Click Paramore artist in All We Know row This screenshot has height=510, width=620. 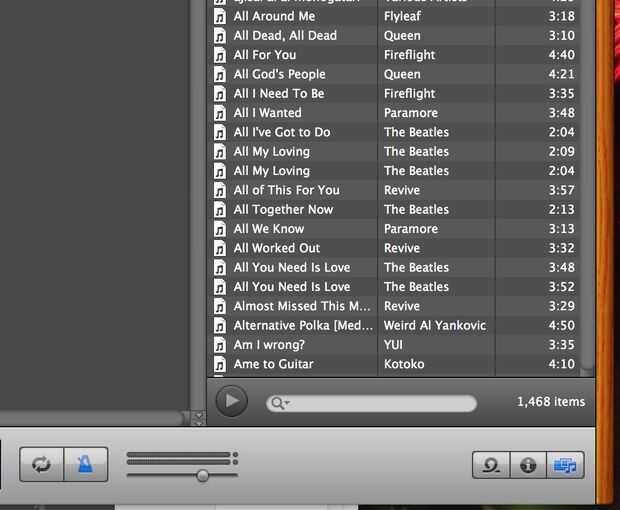(411, 229)
